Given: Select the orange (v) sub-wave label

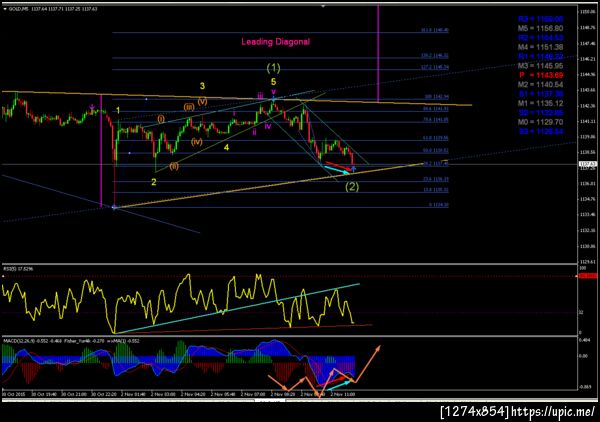Looking at the screenshot, I should pyautogui.click(x=202, y=101).
